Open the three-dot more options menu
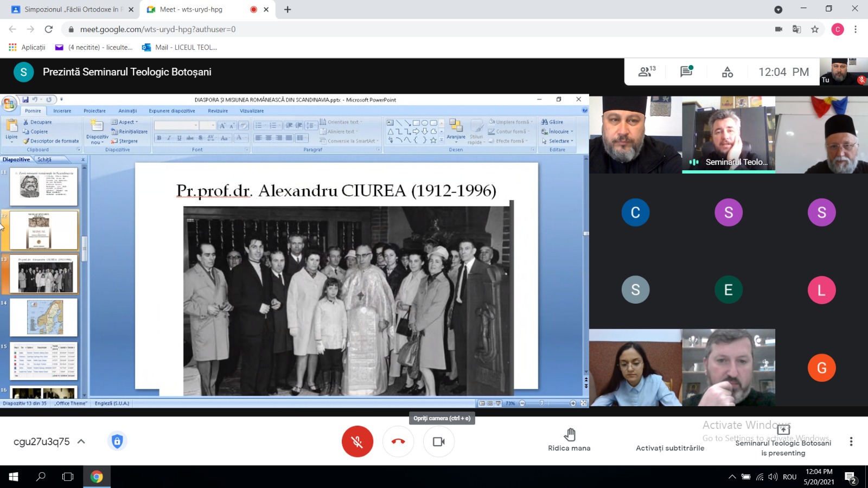This screenshot has height=488, width=868. (851, 441)
